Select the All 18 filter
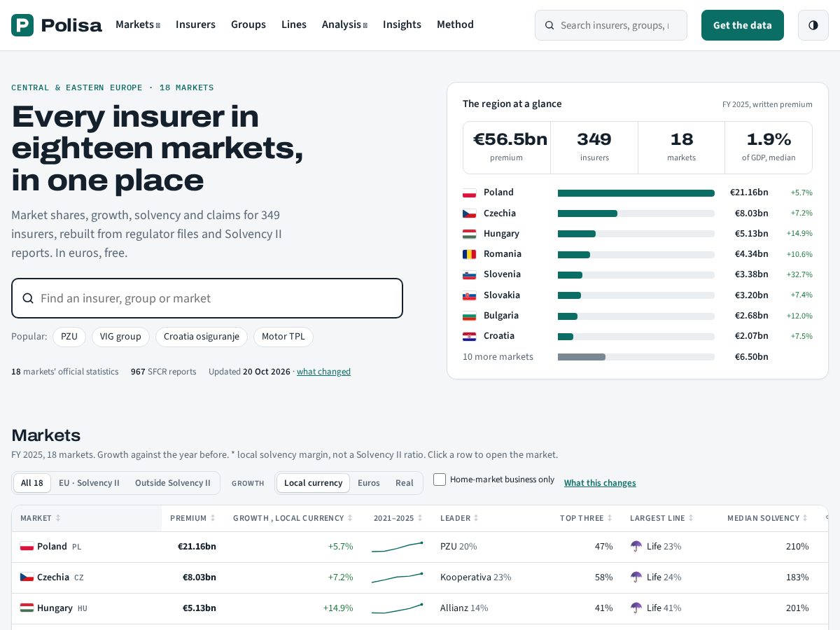The image size is (840, 630). point(32,483)
